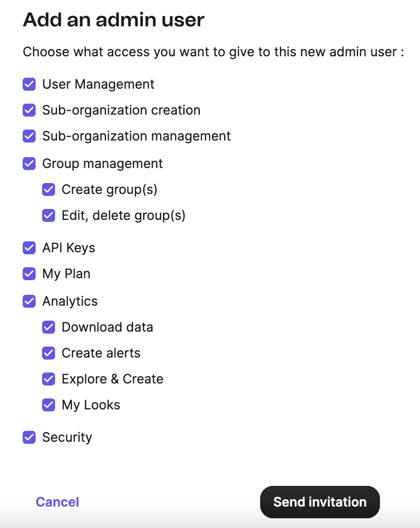The image size is (420, 528).
Task: Uncheck the My Looks option
Action: (49, 405)
